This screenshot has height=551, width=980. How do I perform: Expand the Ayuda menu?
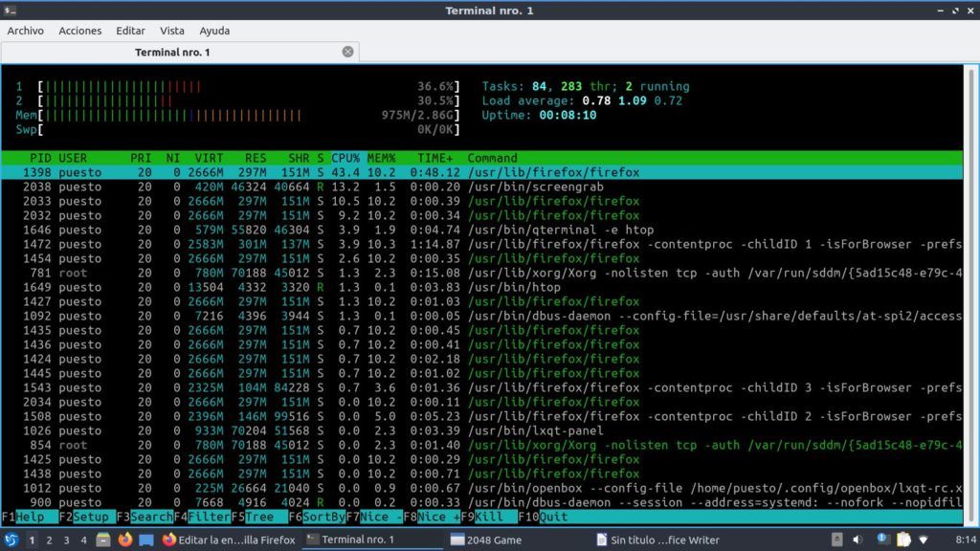coord(214,31)
